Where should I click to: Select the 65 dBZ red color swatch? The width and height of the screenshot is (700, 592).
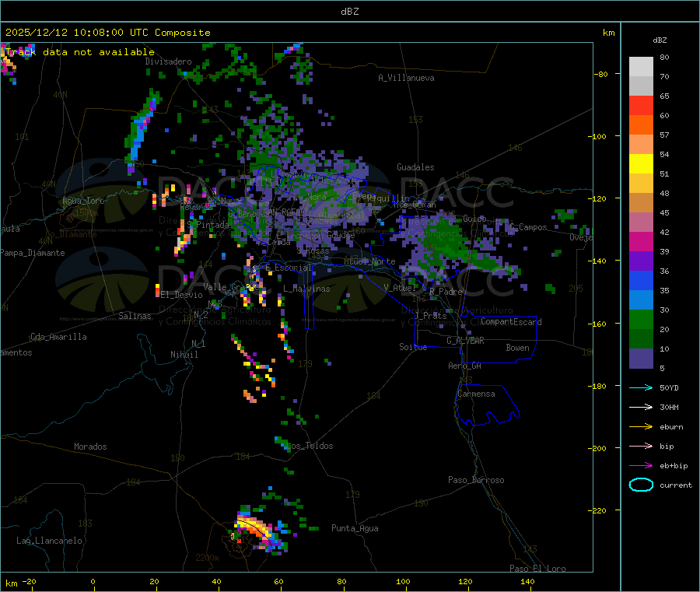click(641, 105)
